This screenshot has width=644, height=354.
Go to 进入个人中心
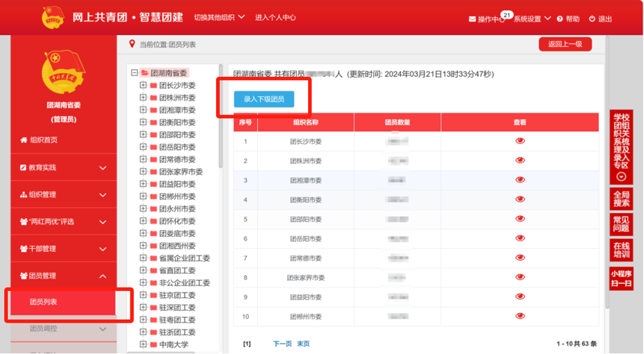point(275,17)
